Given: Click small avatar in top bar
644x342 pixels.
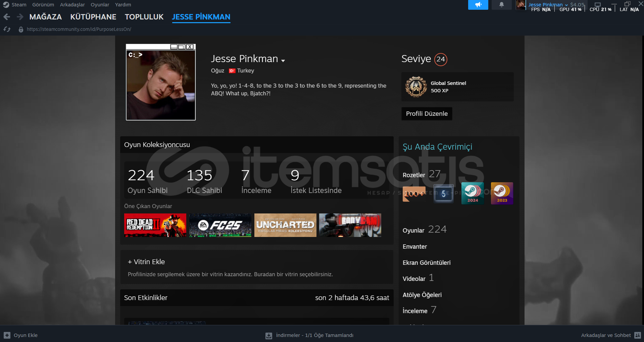Looking at the screenshot, I should pyautogui.click(x=521, y=5).
